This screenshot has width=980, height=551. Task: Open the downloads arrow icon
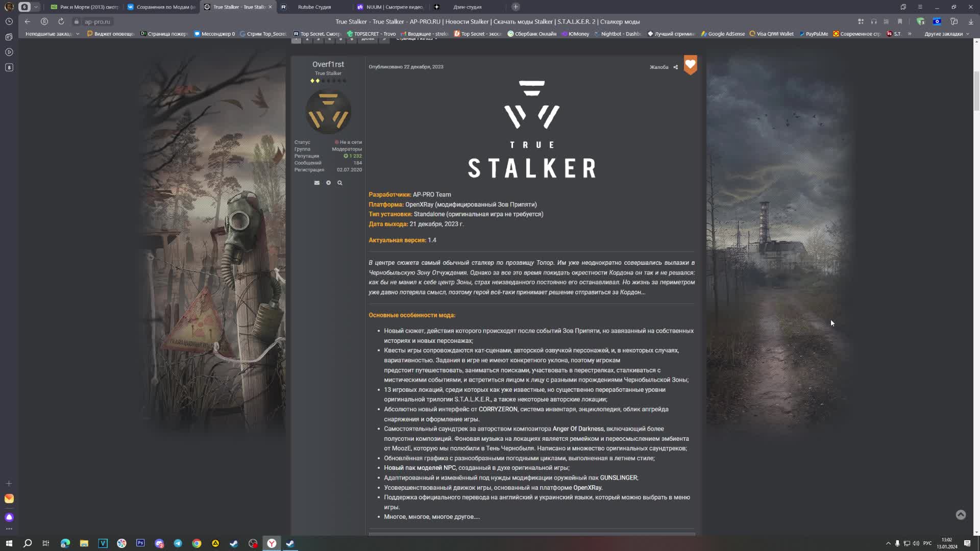click(x=970, y=21)
